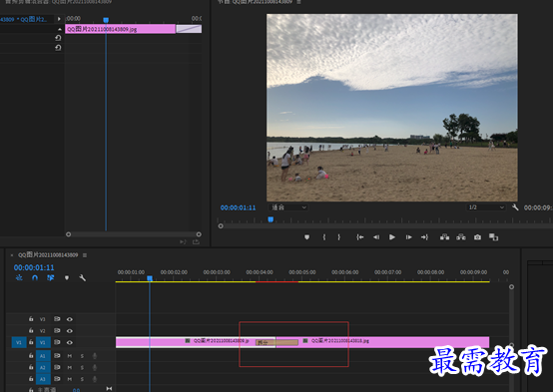Toggle A3 track targeting

click(43, 379)
